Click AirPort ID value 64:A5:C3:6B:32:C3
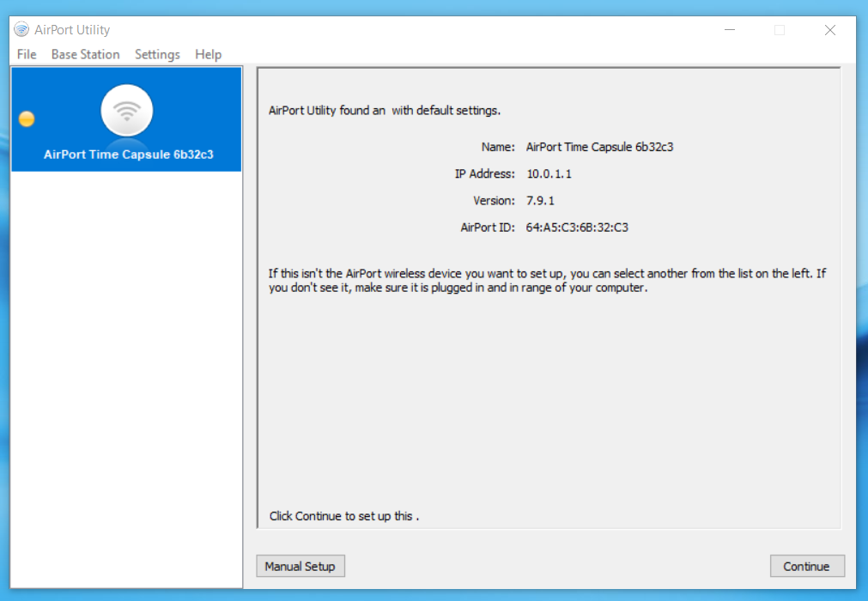Screen dimensions: 868x601 (577, 228)
